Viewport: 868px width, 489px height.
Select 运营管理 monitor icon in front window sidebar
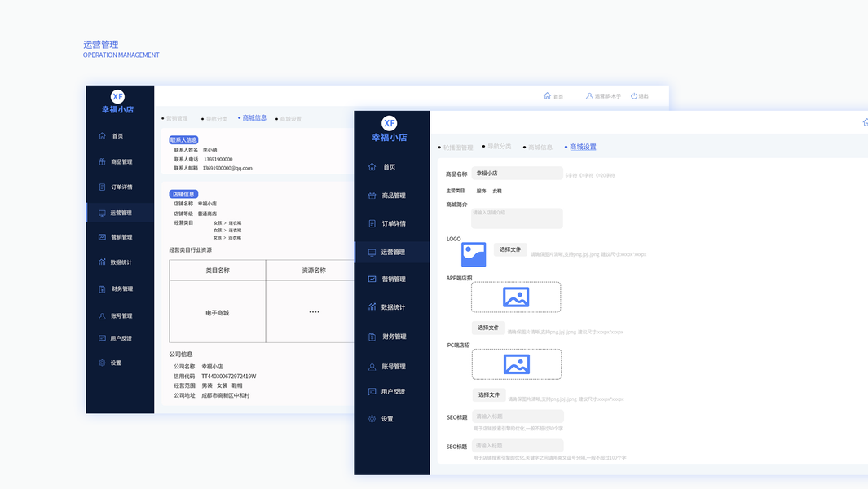[372, 253]
